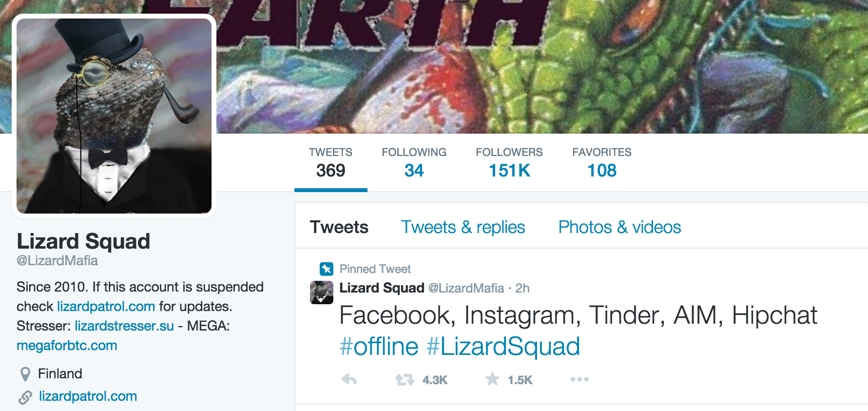Show the 151K followers list
Image resolution: width=868 pixels, height=411 pixels.
click(509, 163)
